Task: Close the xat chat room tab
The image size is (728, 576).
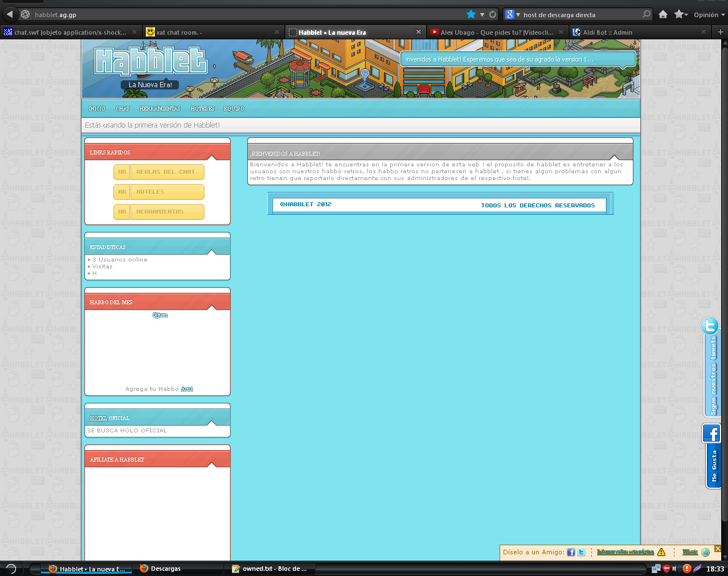Action: coord(277,32)
